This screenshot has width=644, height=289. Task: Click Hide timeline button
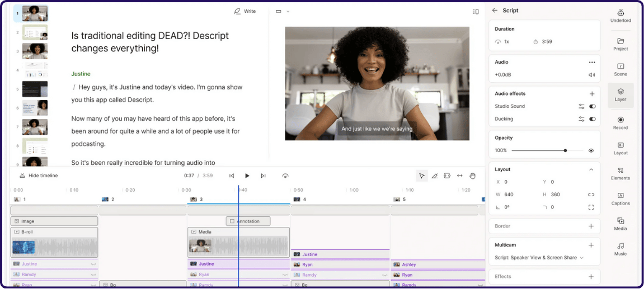[x=39, y=176]
